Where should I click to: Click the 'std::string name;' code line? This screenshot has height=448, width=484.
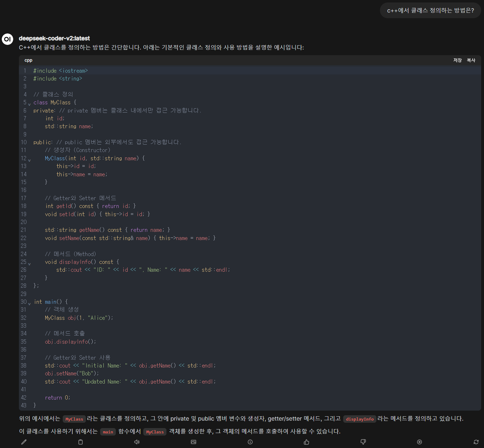pyautogui.click(x=69, y=126)
